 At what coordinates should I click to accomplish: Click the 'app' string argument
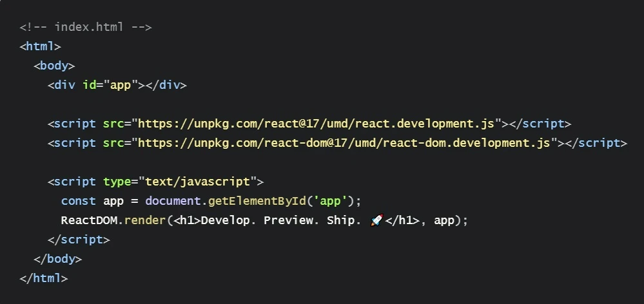coord(330,200)
